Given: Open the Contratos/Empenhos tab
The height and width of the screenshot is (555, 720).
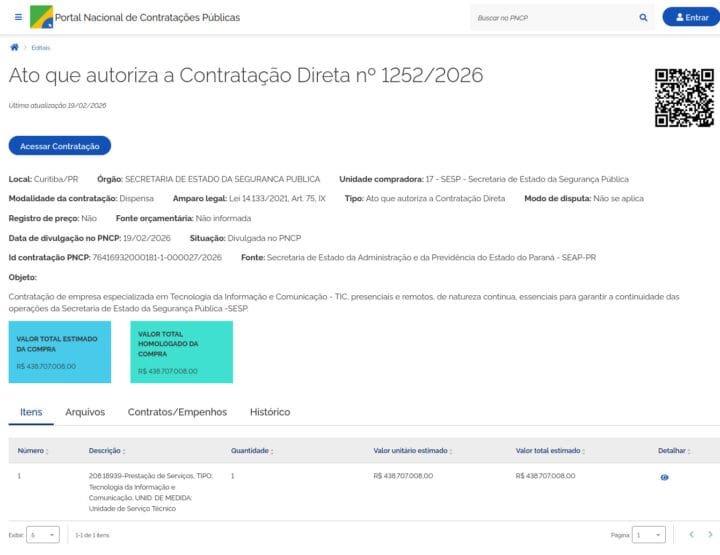Looking at the screenshot, I should pos(177,412).
